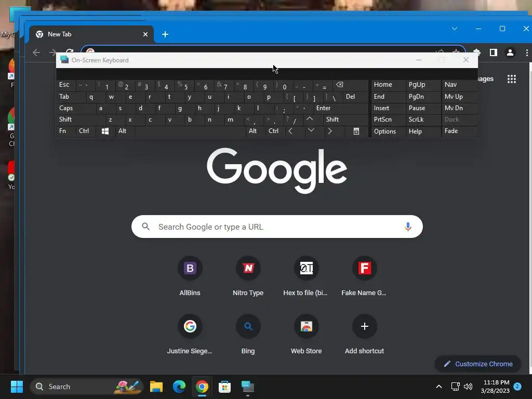The height and width of the screenshot is (399, 532).
Task: Tap the Enter key on keyboard
Action: point(341,108)
